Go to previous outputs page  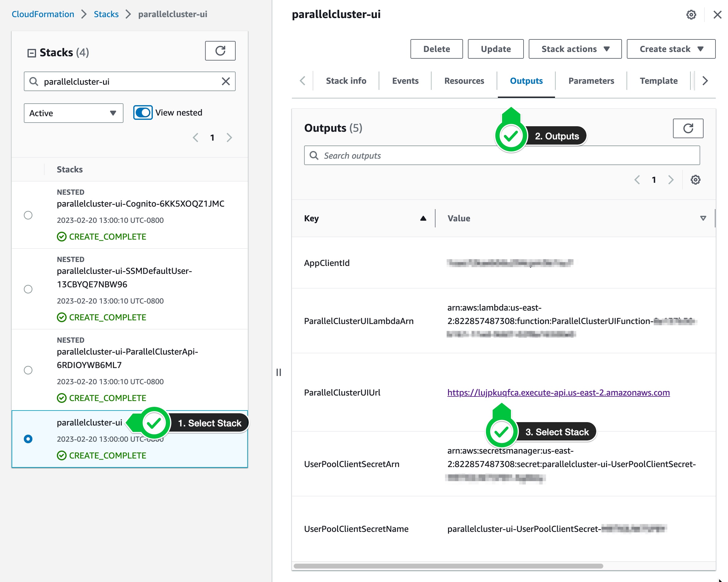coord(637,180)
